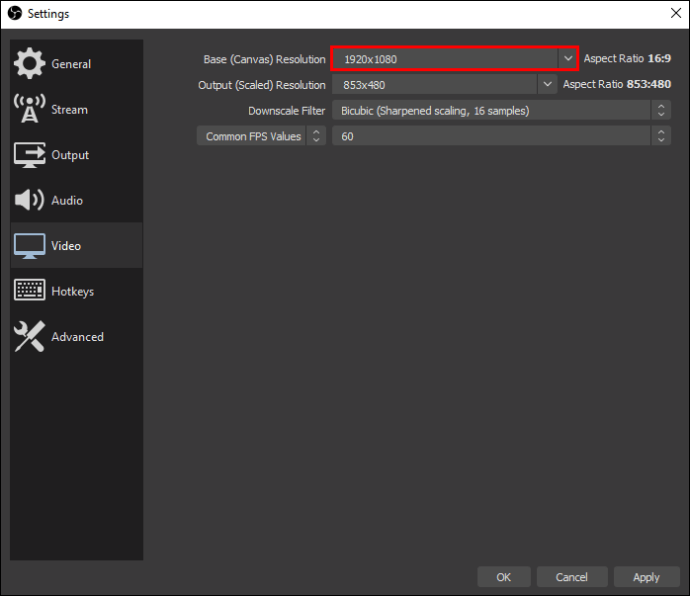Click the Video monitor icon
This screenshot has height=596, width=690.
pyautogui.click(x=29, y=246)
